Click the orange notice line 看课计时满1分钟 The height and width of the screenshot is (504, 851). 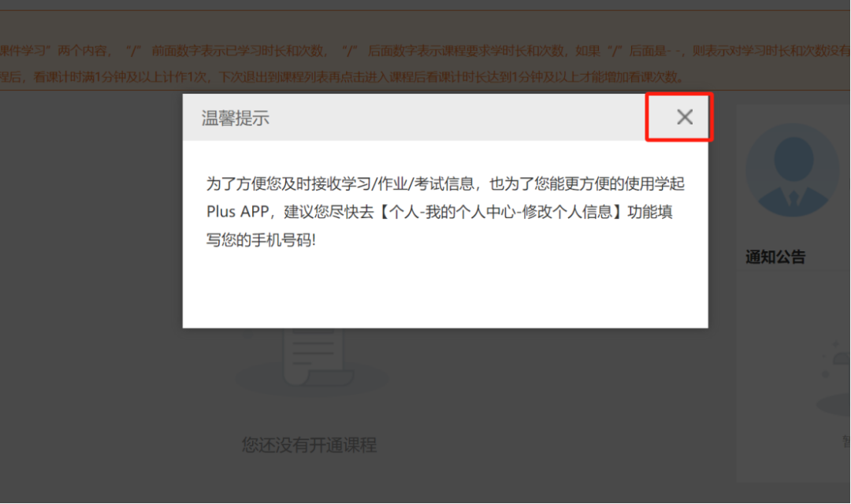click(x=342, y=77)
